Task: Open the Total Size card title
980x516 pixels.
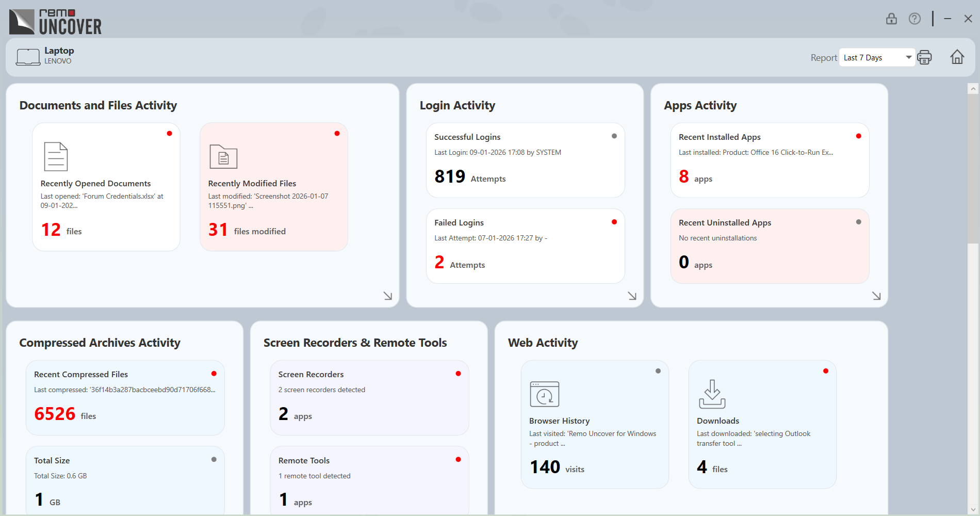Action: click(52, 460)
